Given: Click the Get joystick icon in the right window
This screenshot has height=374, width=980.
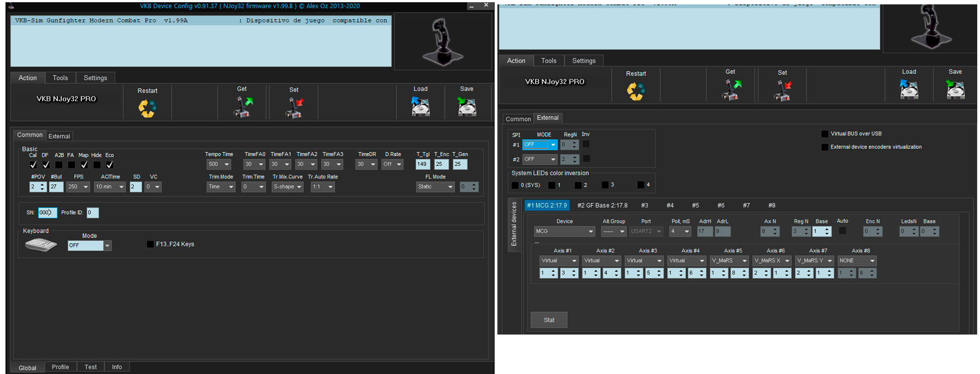Looking at the screenshot, I should [x=730, y=90].
